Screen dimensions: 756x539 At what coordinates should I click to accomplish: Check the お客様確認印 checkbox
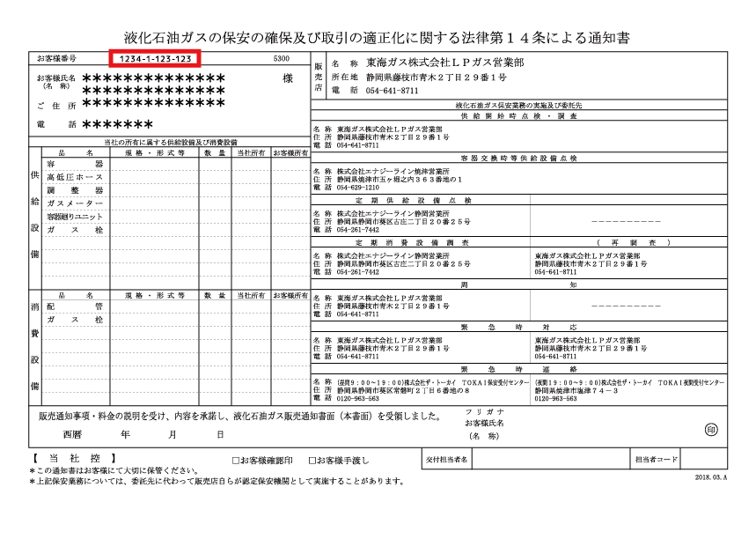236,461
